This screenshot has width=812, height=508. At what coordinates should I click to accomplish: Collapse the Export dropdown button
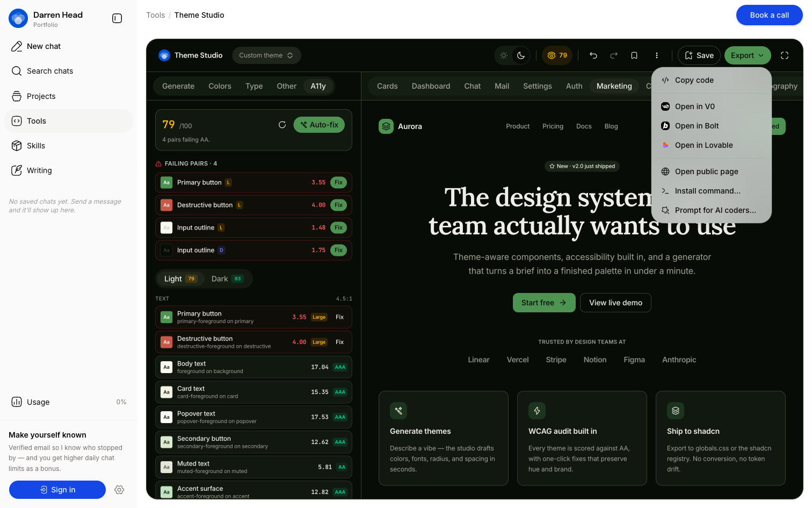tap(748, 55)
